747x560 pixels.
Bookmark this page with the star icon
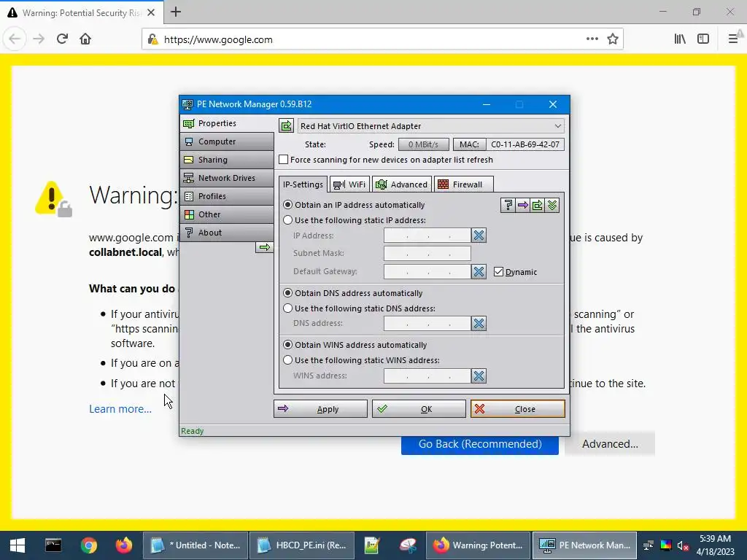click(613, 39)
